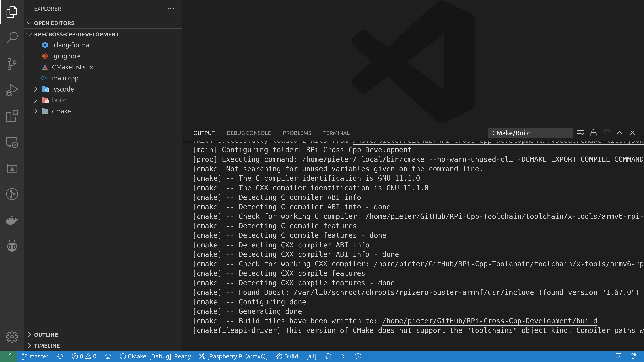Click the history clock icon in status bar
644x362 pixels.
pyautogui.click(x=358, y=356)
